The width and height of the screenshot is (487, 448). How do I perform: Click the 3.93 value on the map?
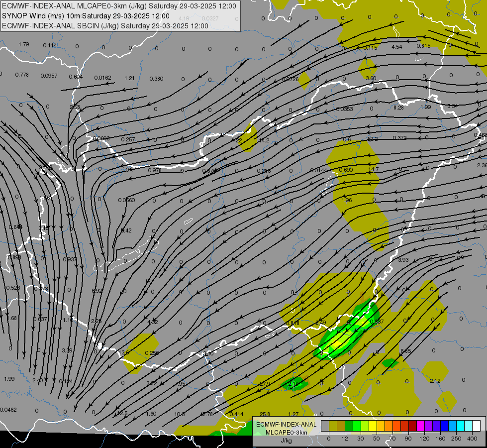click(403, 260)
